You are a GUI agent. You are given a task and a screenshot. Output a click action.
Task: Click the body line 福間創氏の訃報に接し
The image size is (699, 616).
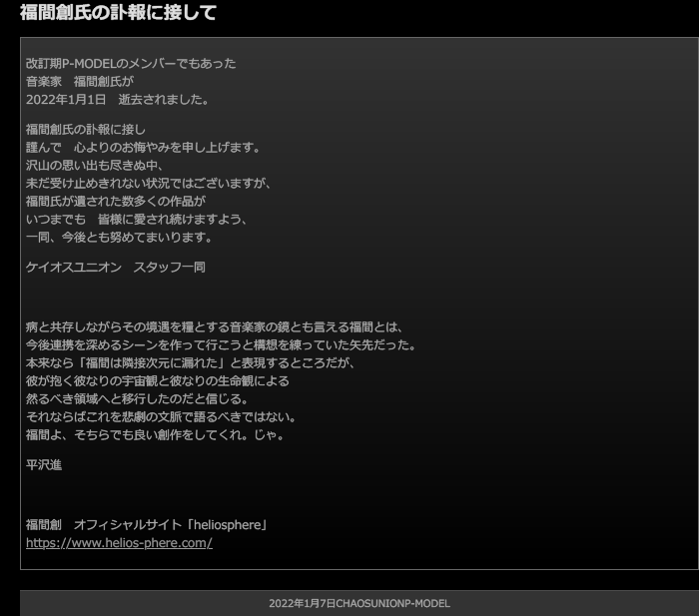pyautogui.click(x=86, y=130)
